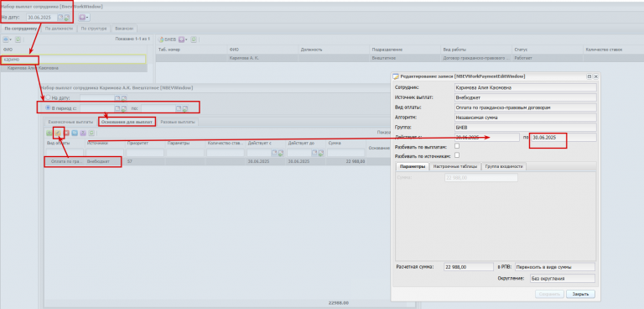Open the 'Настроечные таблицы' tab

(455, 166)
